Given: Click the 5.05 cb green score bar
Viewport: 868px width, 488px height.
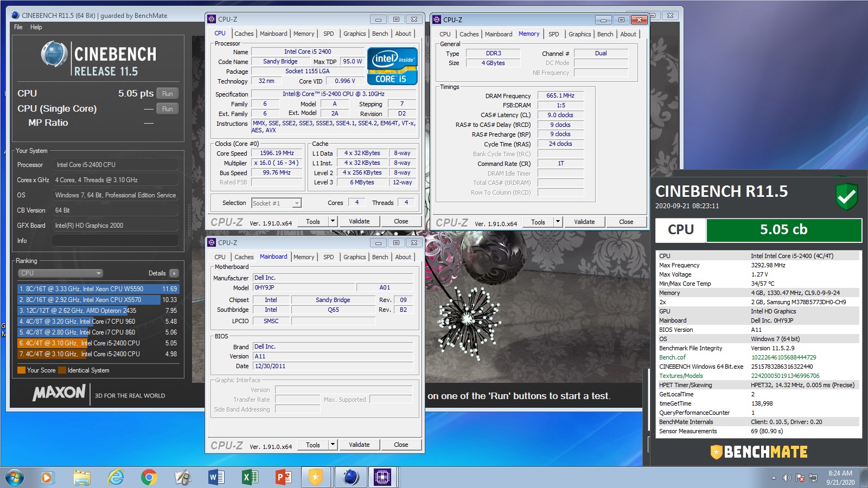Looking at the screenshot, I should 784,230.
